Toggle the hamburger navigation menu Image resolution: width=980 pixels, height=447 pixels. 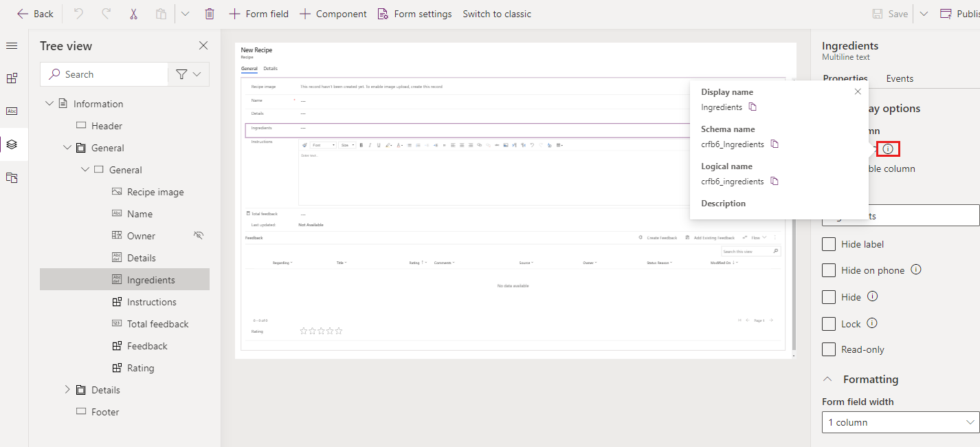[x=12, y=45]
